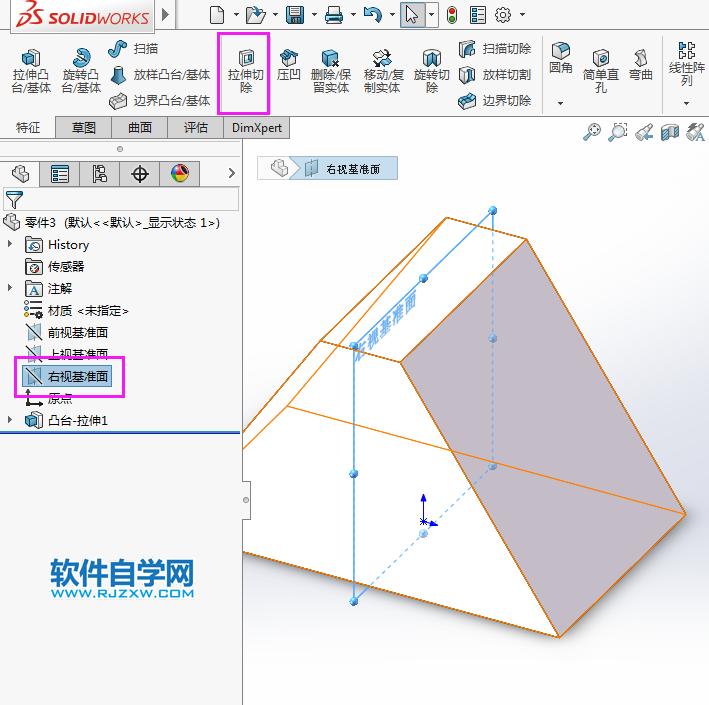Create a new document from toolbar
Screen dimensions: 709x705
(x=217, y=15)
